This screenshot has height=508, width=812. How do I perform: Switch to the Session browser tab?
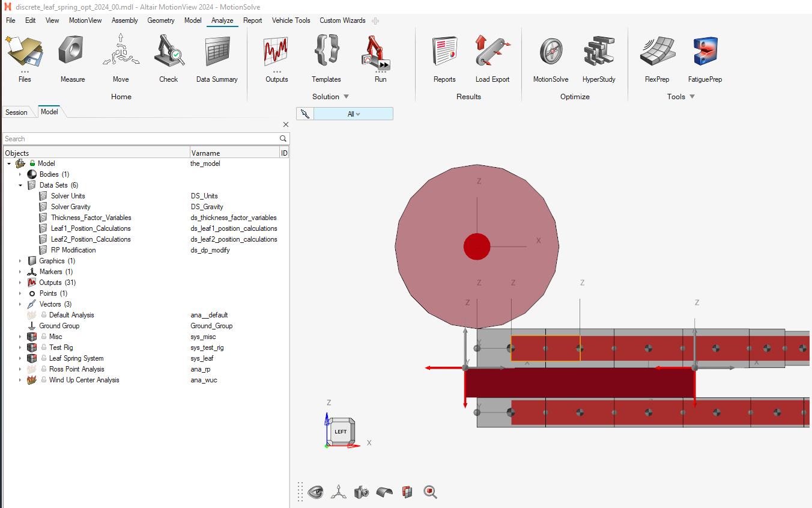[16, 112]
